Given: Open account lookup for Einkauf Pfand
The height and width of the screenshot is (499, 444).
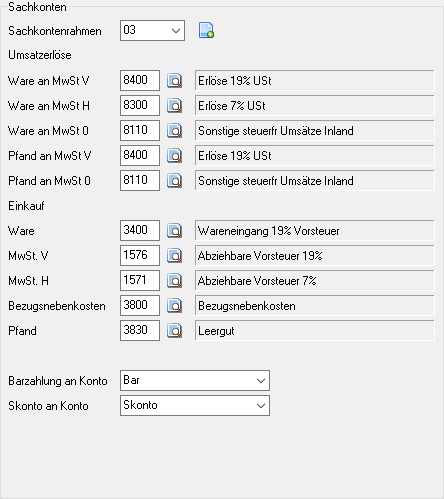Looking at the screenshot, I should [x=174, y=330].
